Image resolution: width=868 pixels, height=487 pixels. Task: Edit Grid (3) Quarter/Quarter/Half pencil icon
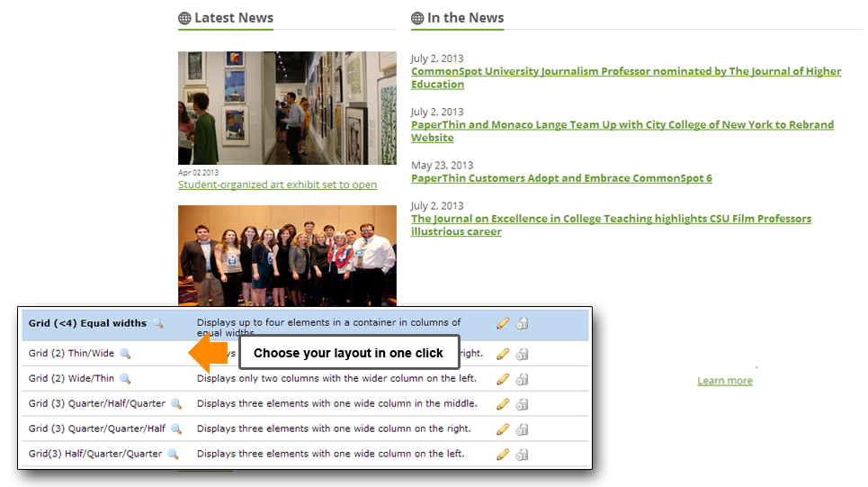pos(503,429)
